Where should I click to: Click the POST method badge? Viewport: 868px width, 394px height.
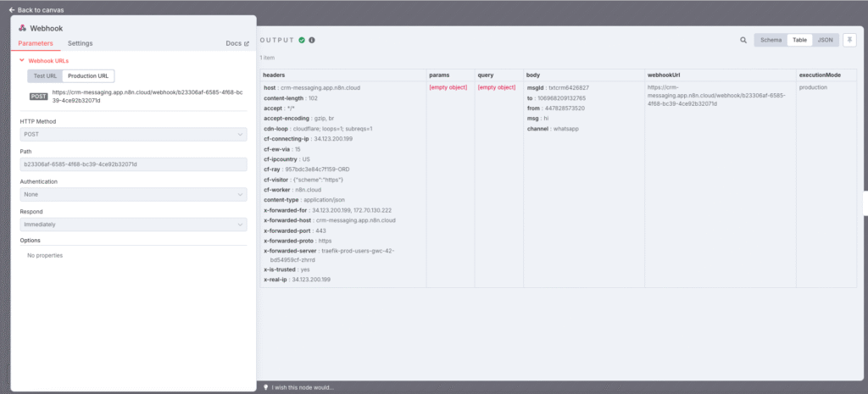point(39,97)
